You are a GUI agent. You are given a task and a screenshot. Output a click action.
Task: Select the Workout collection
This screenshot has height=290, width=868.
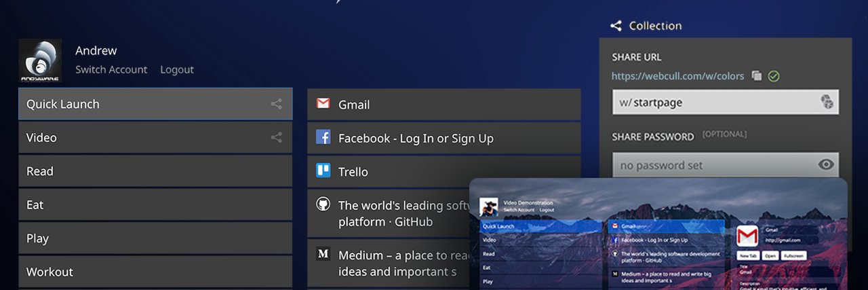point(155,272)
